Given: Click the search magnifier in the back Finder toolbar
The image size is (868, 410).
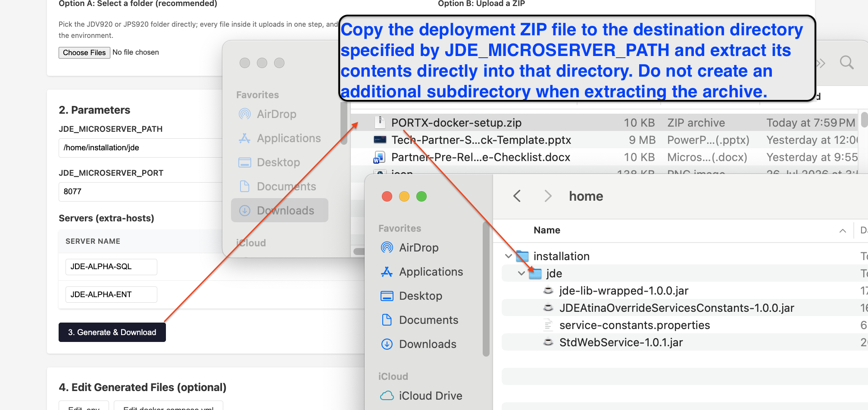Looking at the screenshot, I should (847, 63).
